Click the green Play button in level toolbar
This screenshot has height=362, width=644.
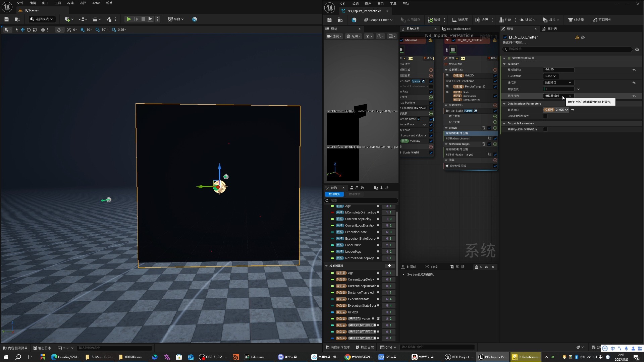pyautogui.click(x=129, y=19)
